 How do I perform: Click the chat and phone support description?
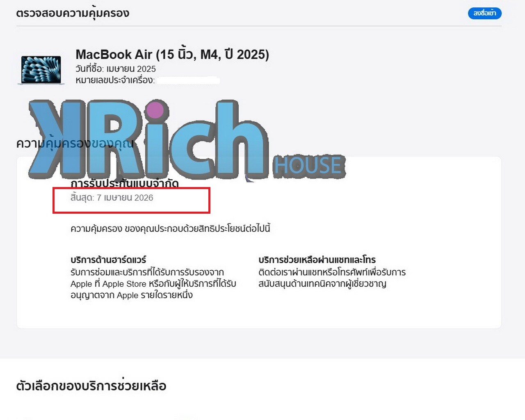[x=332, y=278]
